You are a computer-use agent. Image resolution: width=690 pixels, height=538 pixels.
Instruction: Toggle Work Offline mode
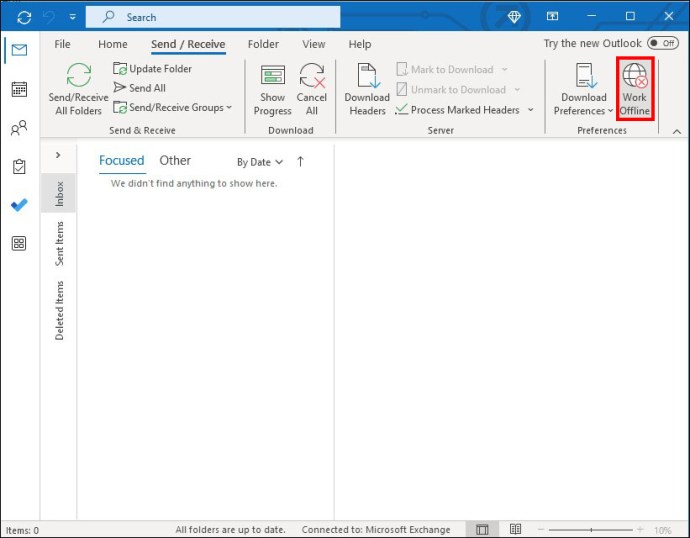click(x=635, y=89)
